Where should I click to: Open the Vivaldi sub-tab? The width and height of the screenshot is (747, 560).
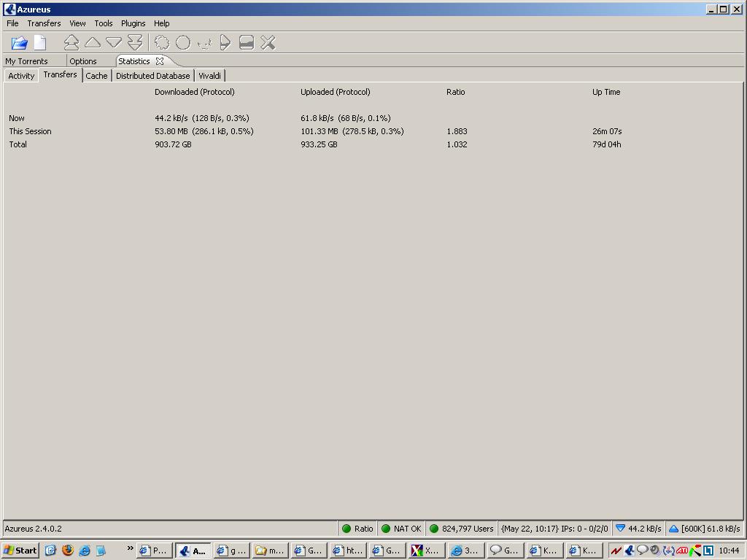(x=210, y=76)
